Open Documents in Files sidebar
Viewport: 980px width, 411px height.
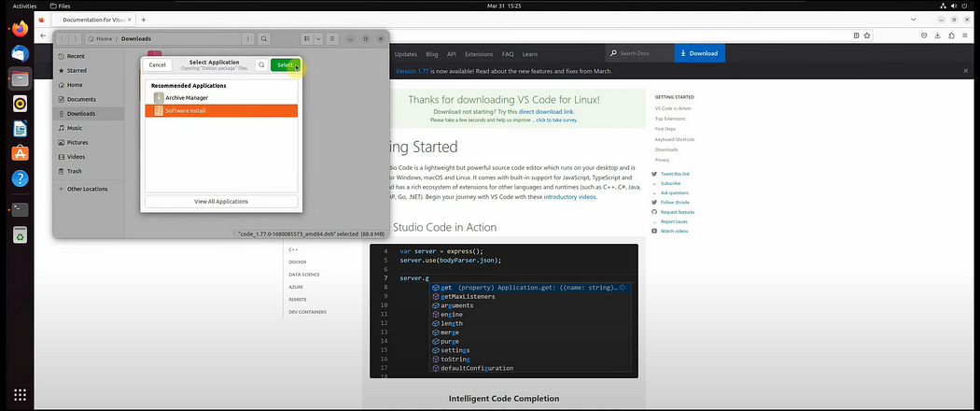pyautogui.click(x=88, y=99)
